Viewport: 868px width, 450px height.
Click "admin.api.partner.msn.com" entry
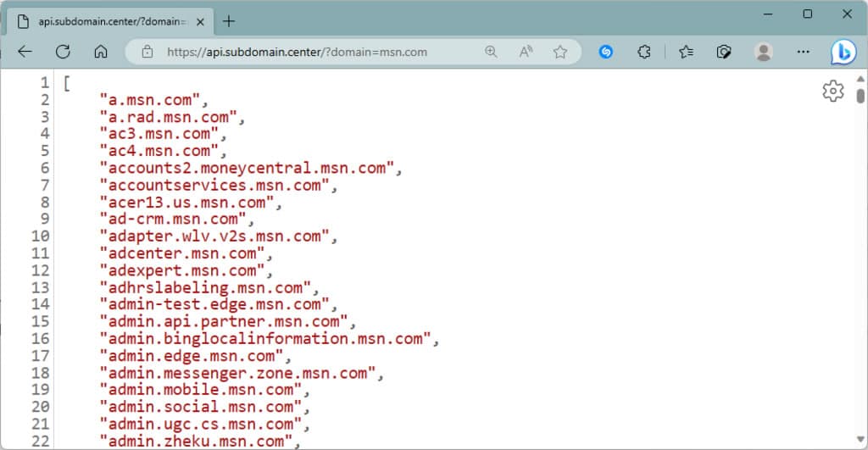click(x=224, y=321)
